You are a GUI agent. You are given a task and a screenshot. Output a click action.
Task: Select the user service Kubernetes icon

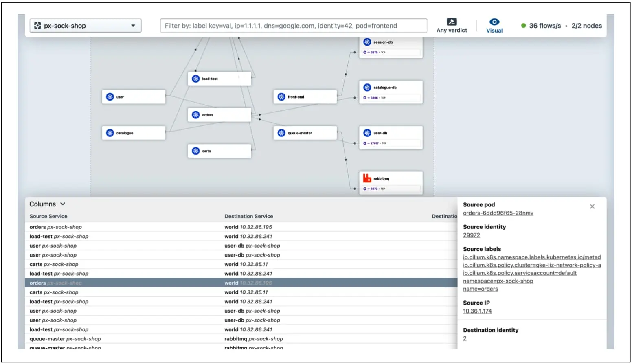pyautogui.click(x=110, y=97)
